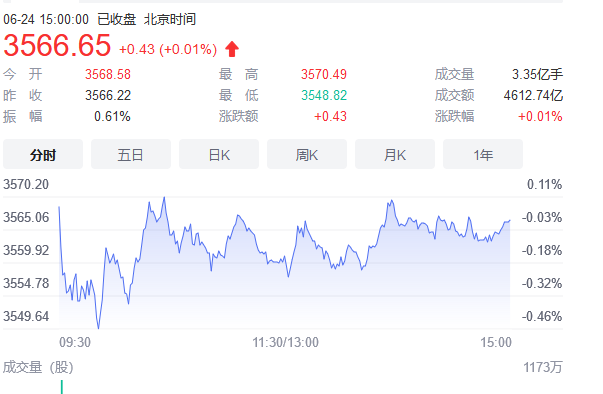This screenshot has height=394, width=603.
Task: Click the 成交量 value 3.35亿手
Action: [x=537, y=74]
